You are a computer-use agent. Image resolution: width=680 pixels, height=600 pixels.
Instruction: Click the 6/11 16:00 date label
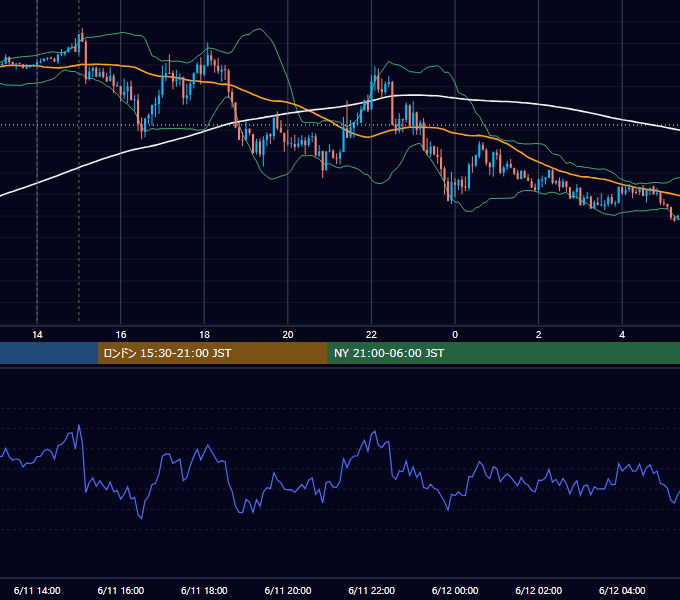(x=121, y=590)
